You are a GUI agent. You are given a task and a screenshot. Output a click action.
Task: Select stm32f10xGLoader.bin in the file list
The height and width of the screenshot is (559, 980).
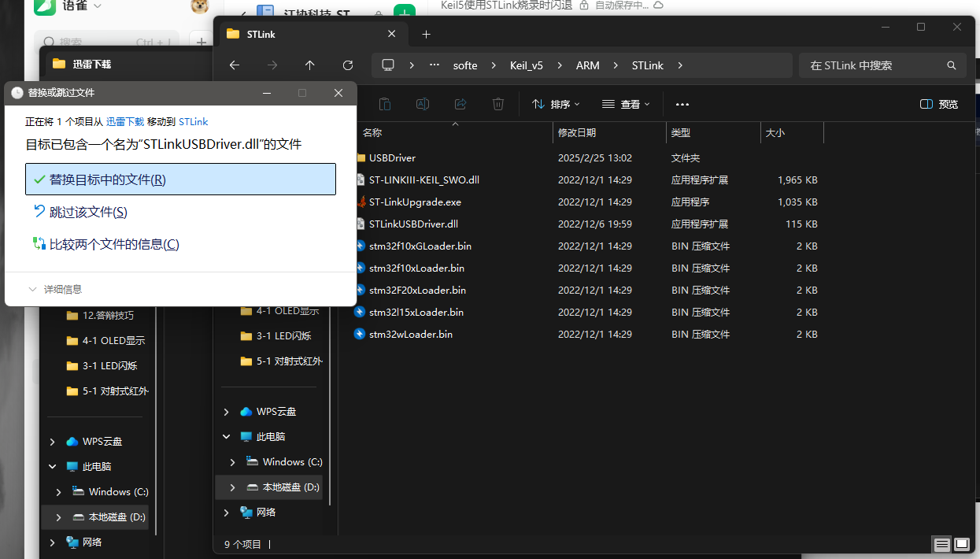click(420, 246)
